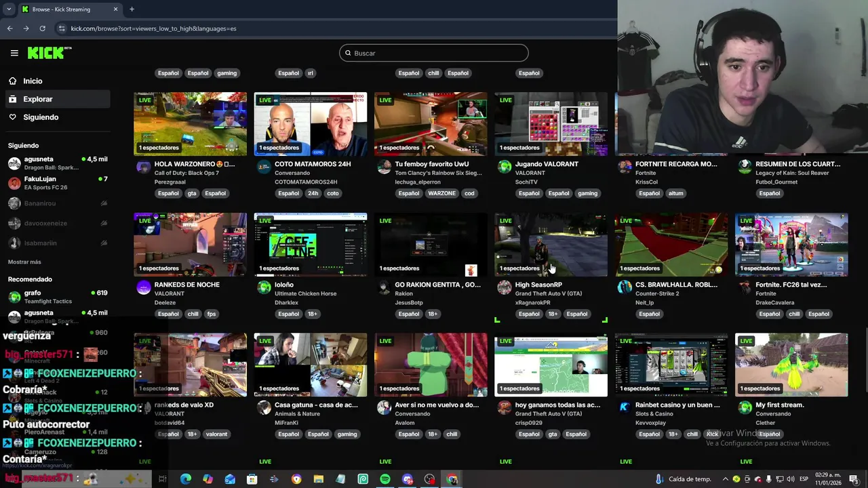
Task: Click the Counter-Strike 2 category link
Action: [x=657, y=293]
